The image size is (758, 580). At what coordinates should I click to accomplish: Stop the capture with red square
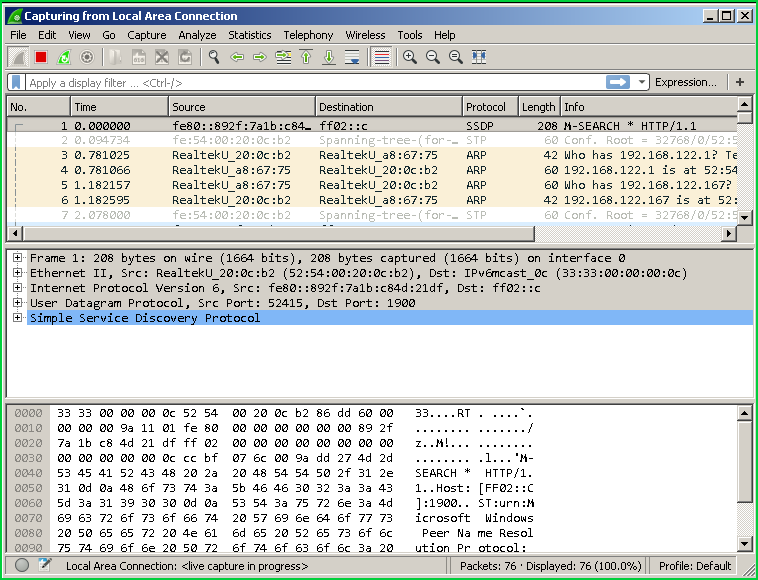[41, 58]
